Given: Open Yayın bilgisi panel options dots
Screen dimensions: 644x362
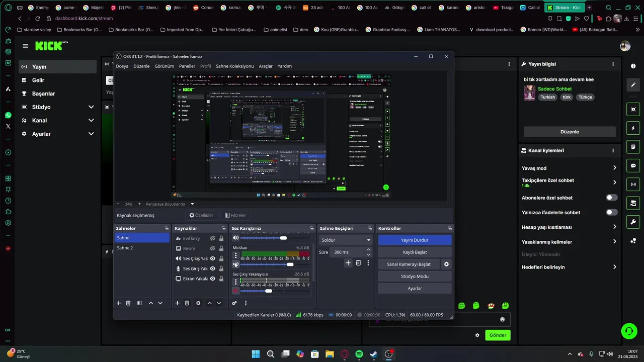Looking at the screenshot, I should 613,64.
